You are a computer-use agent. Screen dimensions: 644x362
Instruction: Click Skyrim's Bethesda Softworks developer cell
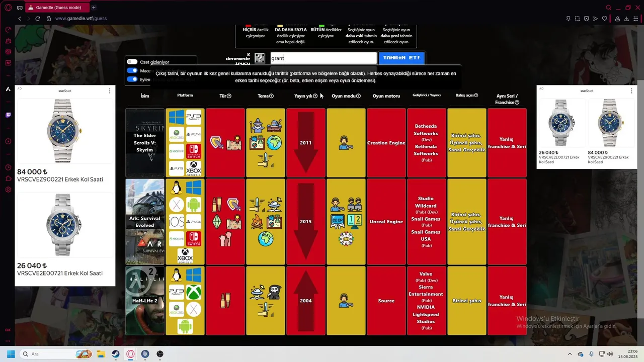click(427, 143)
